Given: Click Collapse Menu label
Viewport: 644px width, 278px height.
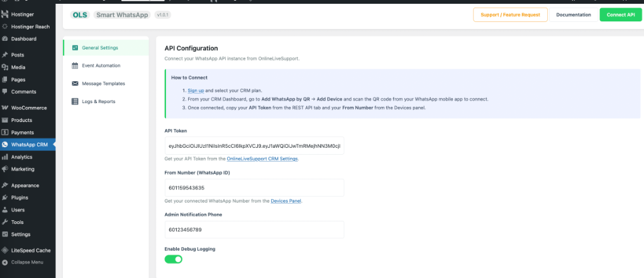Looking at the screenshot, I should [27, 262].
